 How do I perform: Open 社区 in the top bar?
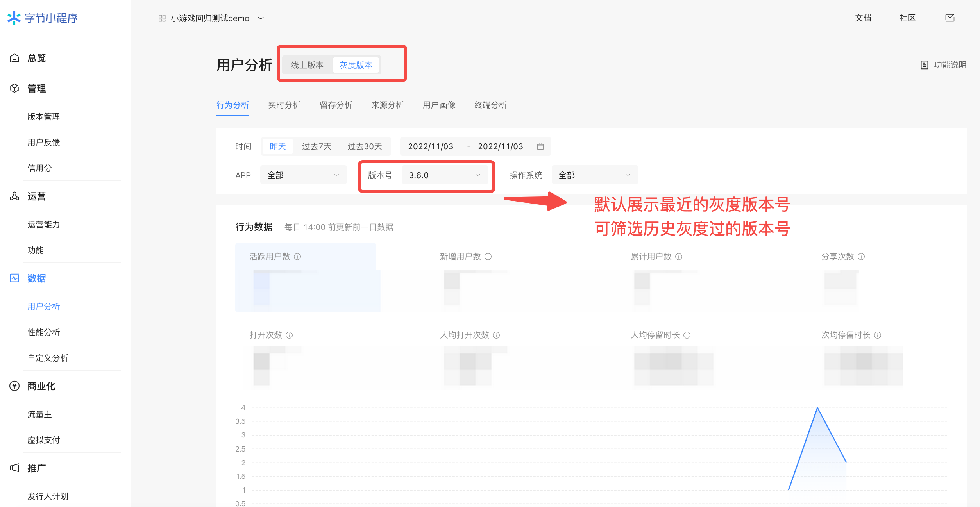[x=907, y=18]
